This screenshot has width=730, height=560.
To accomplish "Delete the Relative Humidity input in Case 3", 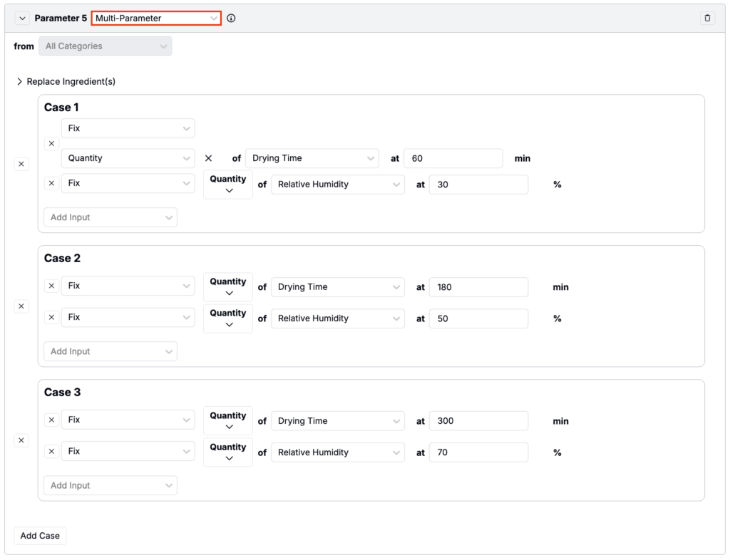I will pyautogui.click(x=51, y=452).
